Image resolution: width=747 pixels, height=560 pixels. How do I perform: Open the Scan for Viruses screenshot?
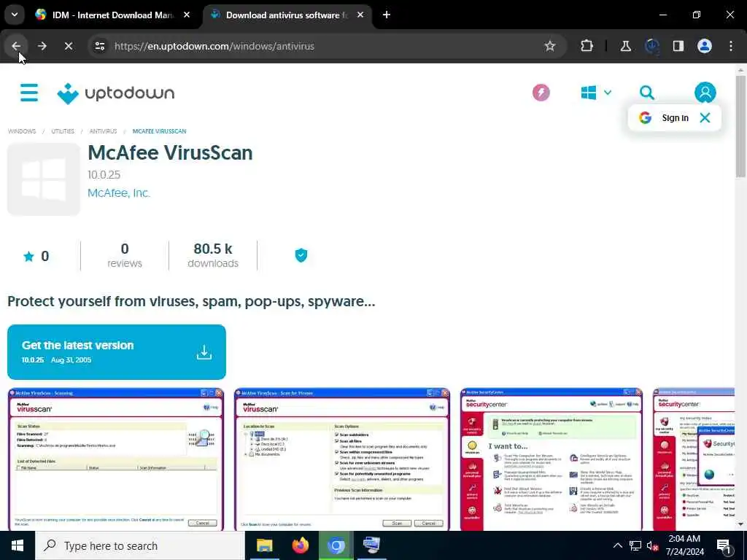(x=341, y=459)
